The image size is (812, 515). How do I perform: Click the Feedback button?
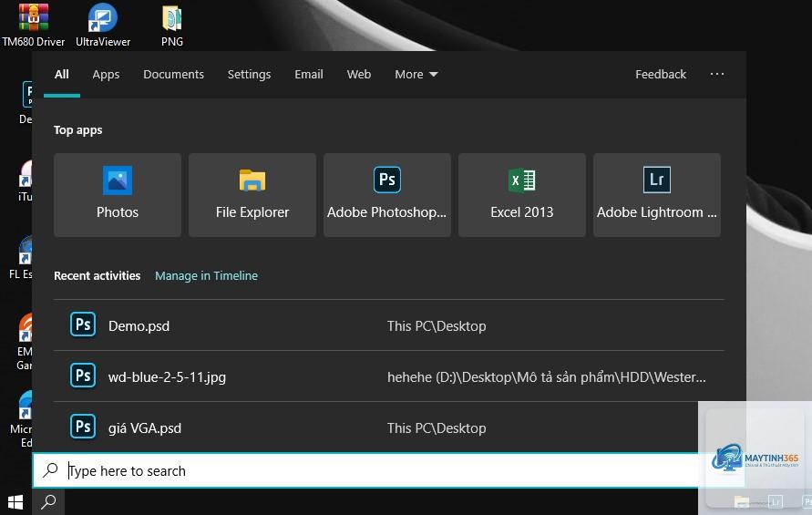pos(661,75)
